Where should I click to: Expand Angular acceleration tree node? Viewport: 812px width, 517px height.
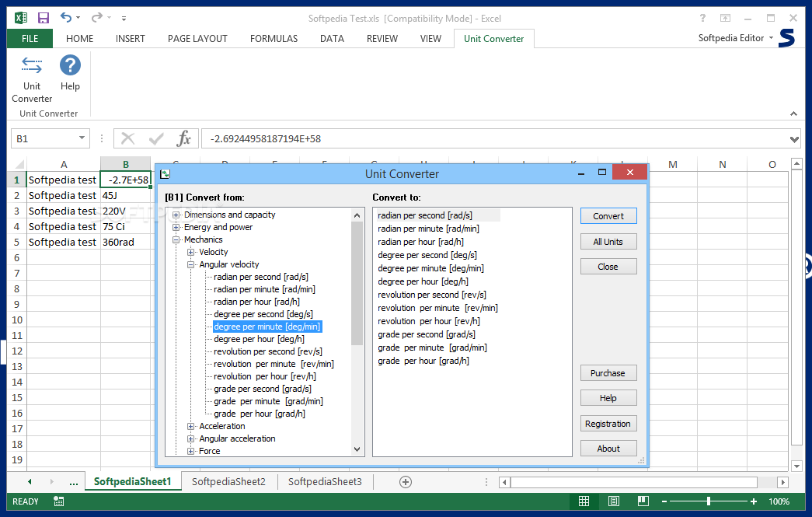click(x=191, y=438)
